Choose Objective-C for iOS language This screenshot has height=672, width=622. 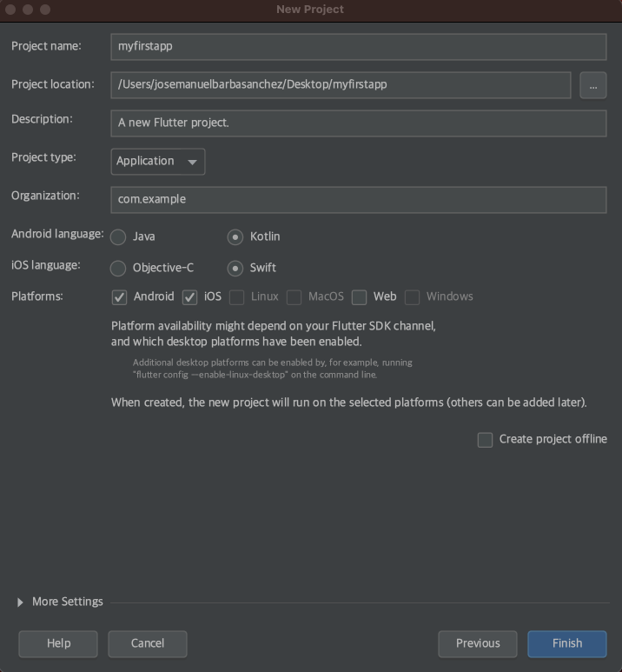coord(118,269)
